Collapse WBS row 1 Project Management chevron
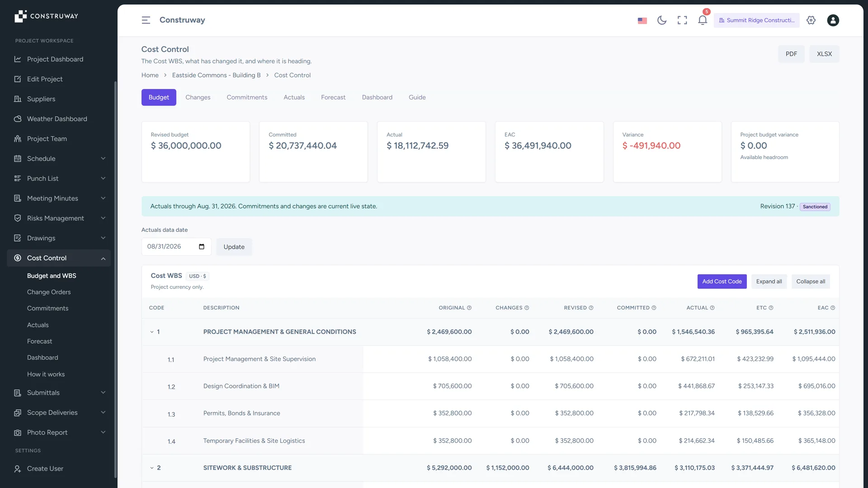This screenshot has height=488, width=868. pos(152,332)
